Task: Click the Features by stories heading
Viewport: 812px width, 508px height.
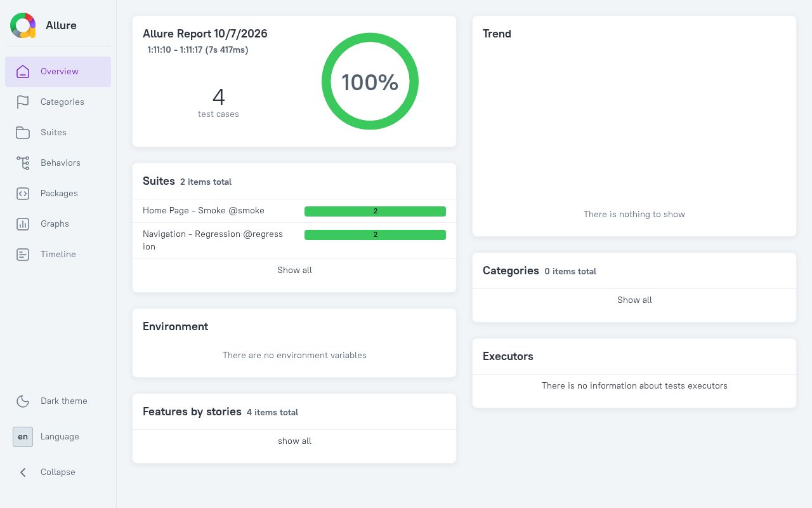Action: coord(192,411)
